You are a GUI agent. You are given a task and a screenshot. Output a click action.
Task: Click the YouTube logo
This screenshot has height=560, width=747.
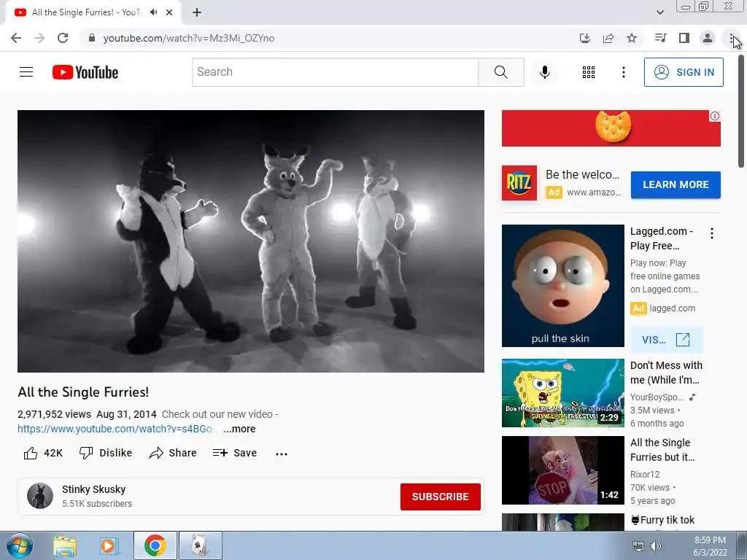(x=85, y=72)
